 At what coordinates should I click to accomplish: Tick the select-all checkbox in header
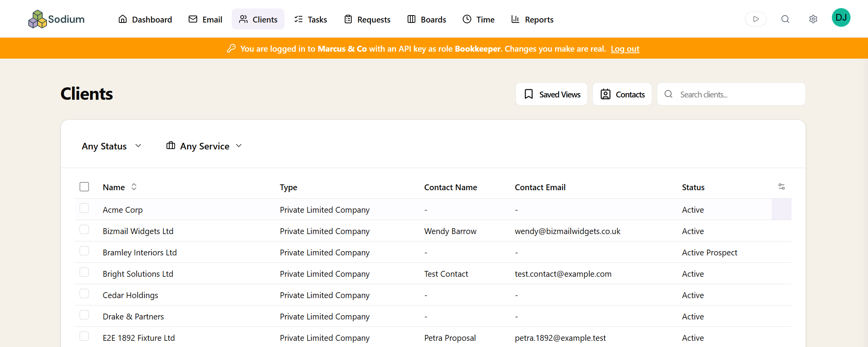click(x=84, y=187)
